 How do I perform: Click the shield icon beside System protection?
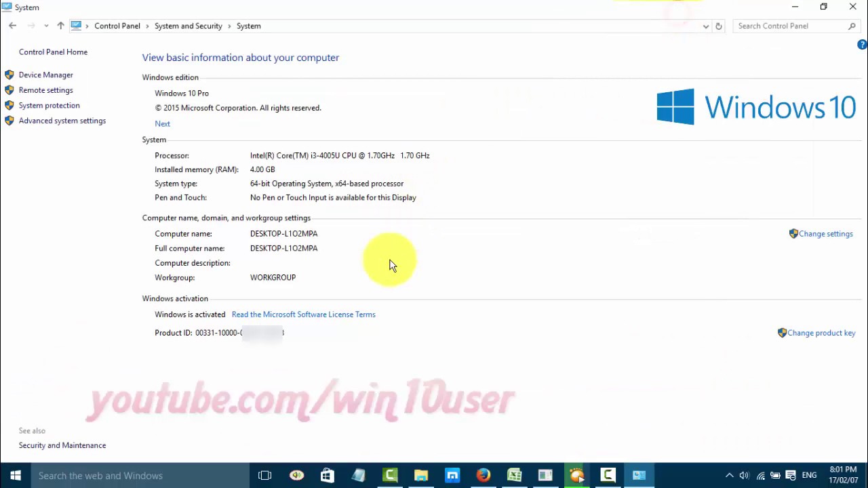(9, 105)
